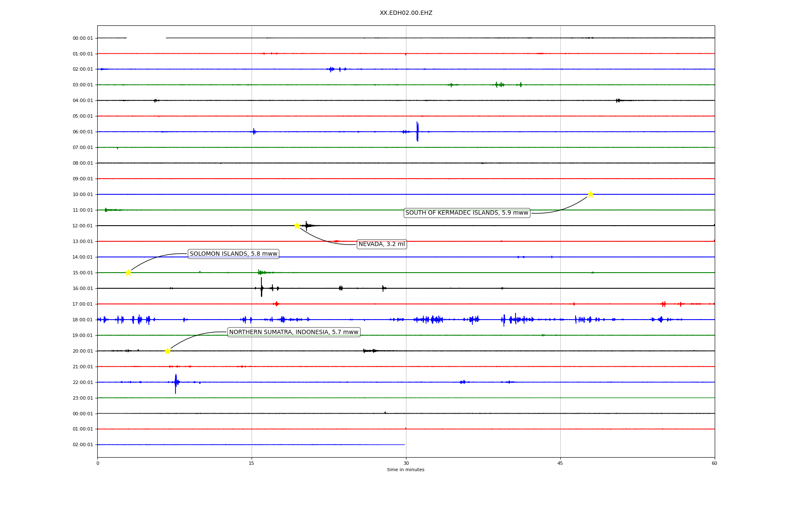
Task: Click the SOUTH OF KERMADEC ISLANDS, 5.9 mww label
Action: coord(466,213)
